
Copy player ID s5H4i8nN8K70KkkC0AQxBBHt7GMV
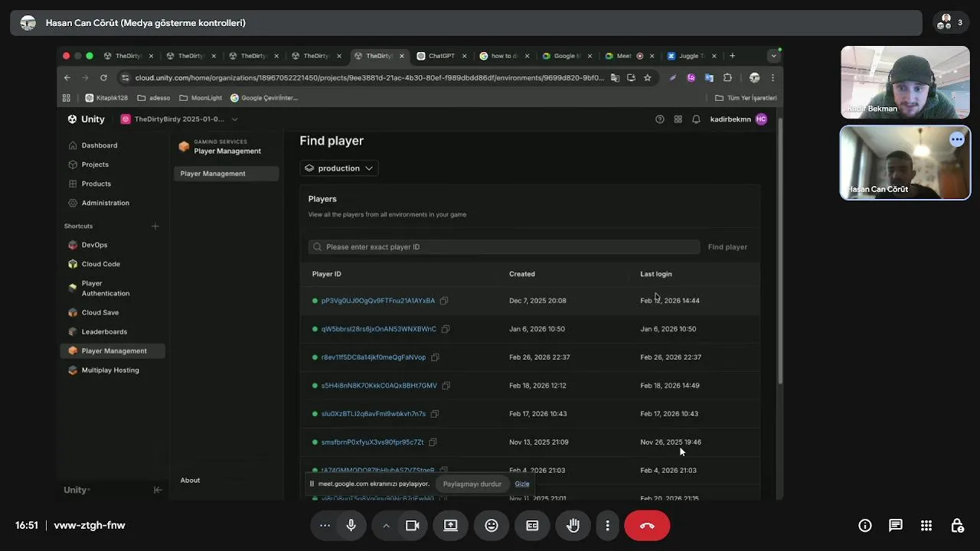(x=446, y=386)
